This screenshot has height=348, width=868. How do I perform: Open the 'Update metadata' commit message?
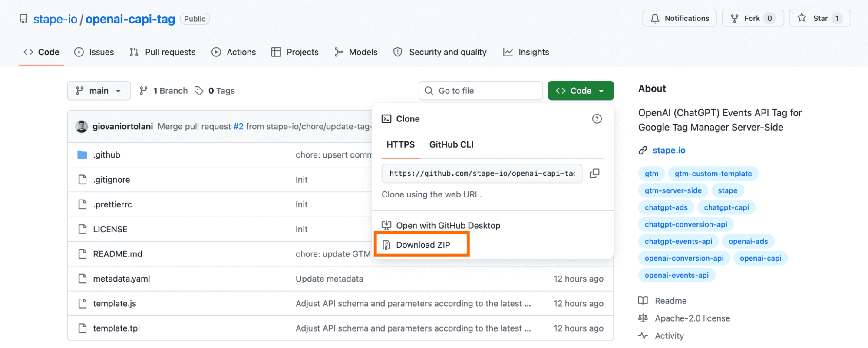(x=329, y=279)
